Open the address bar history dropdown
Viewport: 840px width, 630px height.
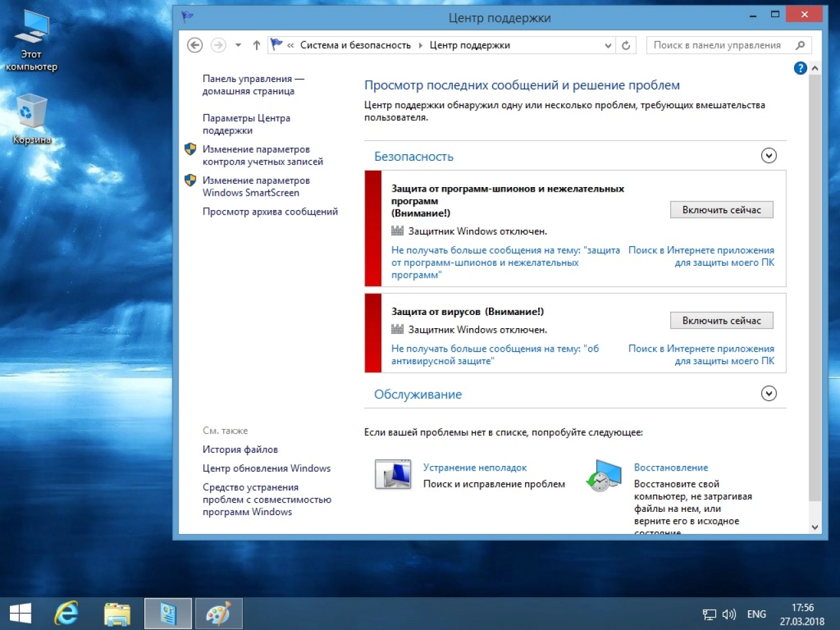tap(608, 45)
